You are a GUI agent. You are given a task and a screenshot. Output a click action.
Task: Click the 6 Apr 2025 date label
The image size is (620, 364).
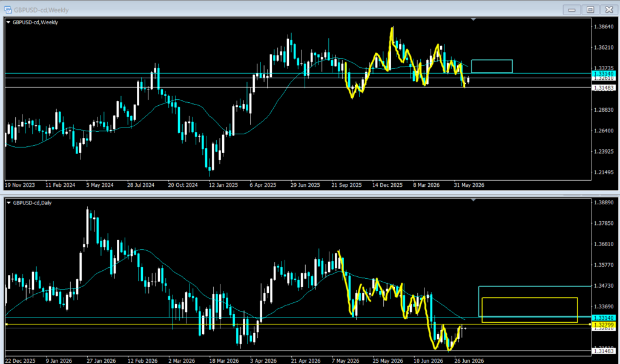[x=263, y=185]
